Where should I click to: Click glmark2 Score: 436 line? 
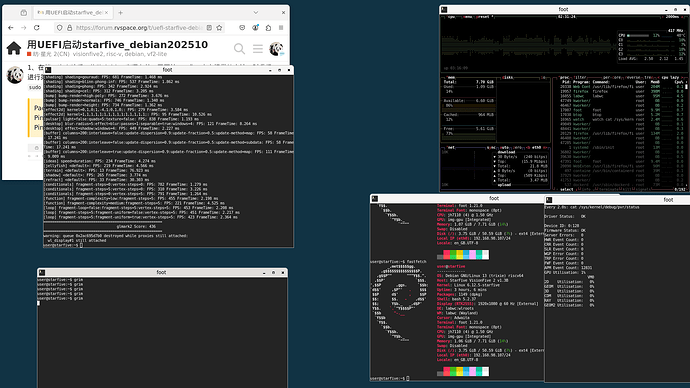pos(136,227)
